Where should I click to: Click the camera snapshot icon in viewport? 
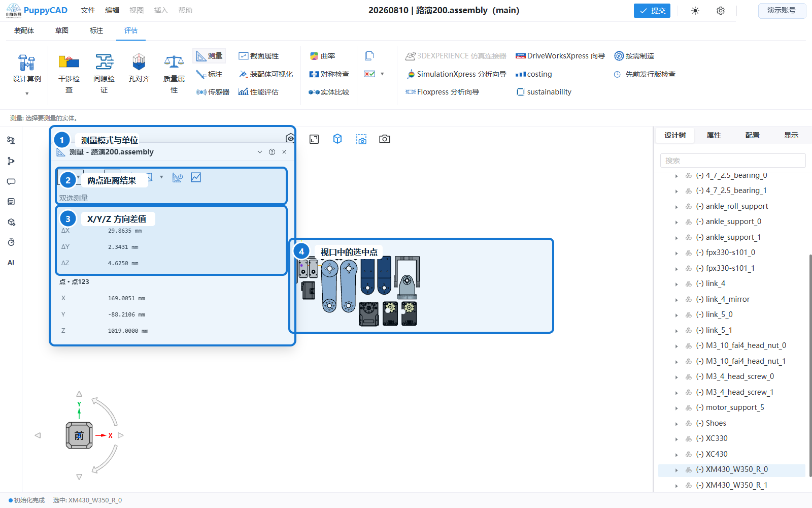click(385, 139)
